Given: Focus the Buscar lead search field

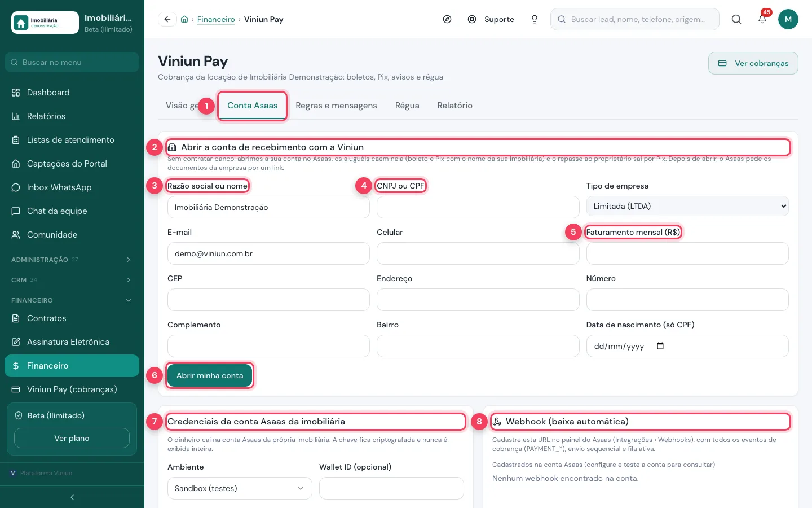Looking at the screenshot, I should [635, 19].
